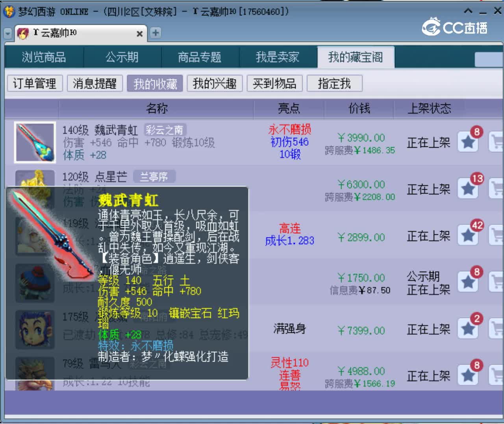Open 消息提醒 section

coord(95,84)
